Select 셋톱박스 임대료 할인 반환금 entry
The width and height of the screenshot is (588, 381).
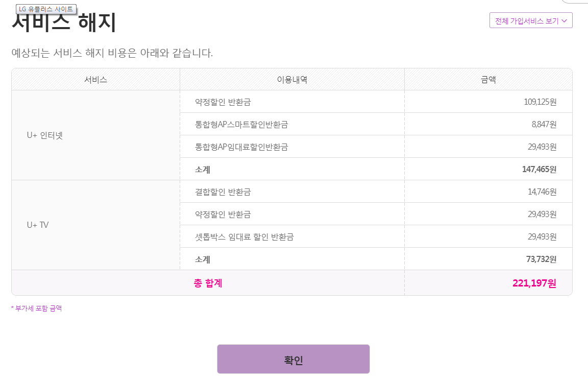[244, 236]
